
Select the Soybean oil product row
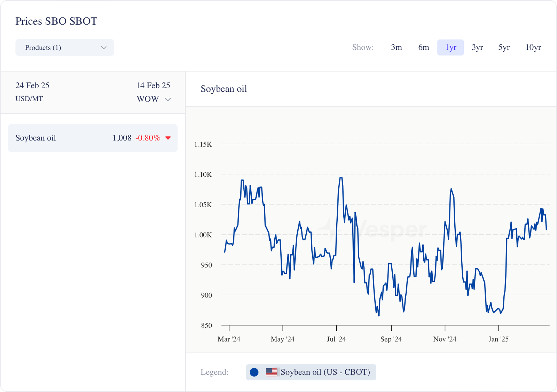point(93,138)
